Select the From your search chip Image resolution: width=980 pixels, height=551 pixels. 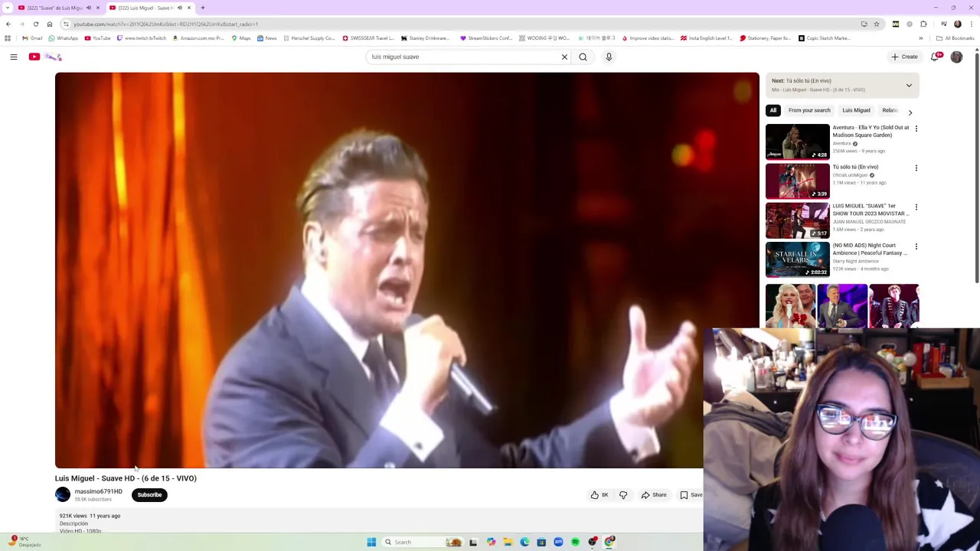(x=809, y=110)
